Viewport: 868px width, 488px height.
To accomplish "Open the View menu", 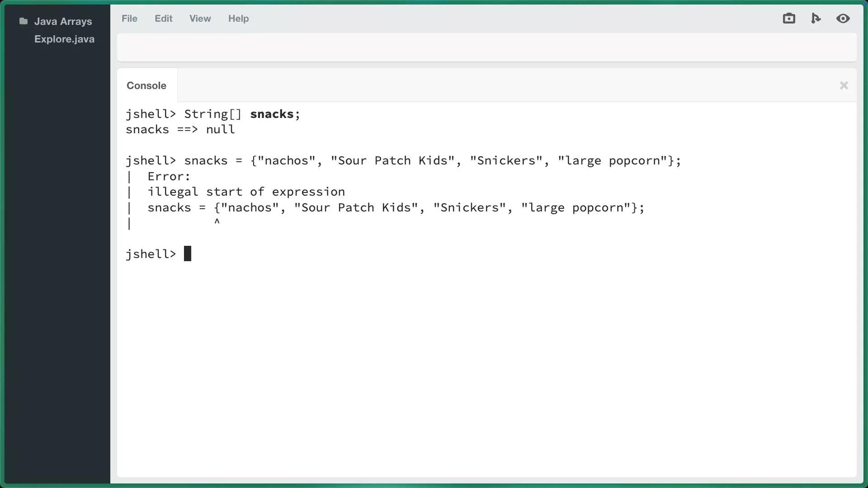I will [200, 19].
